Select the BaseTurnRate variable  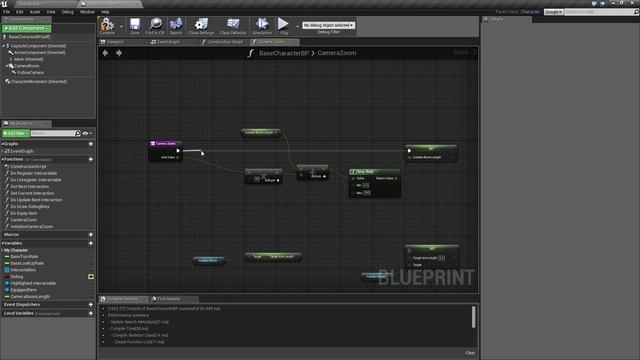[24, 257]
